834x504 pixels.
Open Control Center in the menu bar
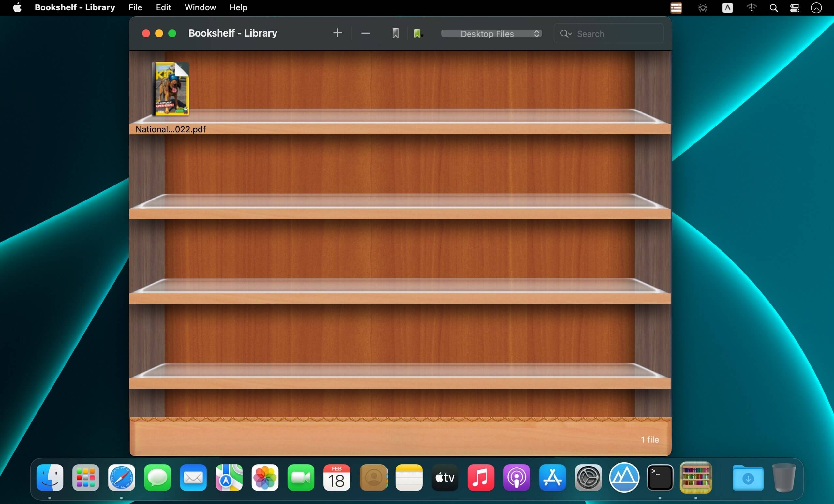[795, 7]
